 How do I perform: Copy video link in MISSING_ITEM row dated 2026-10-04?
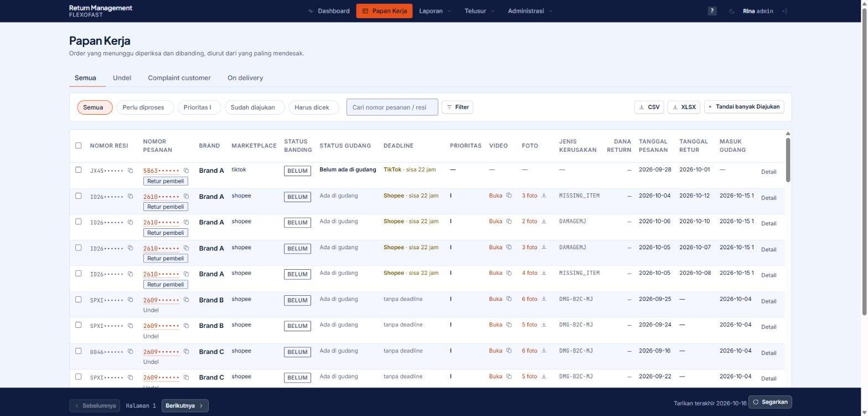[x=508, y=196]
